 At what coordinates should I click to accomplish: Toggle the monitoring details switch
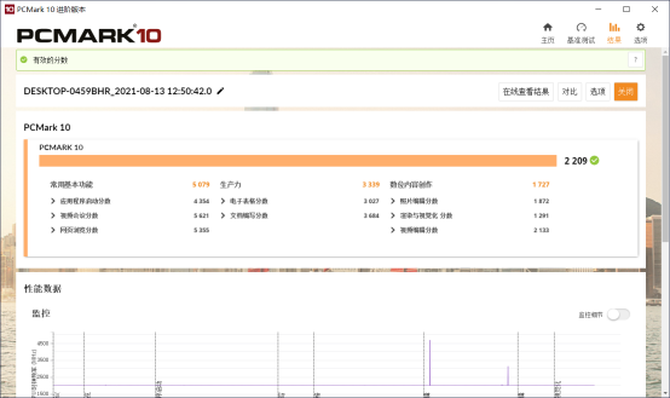coord(618,315)
